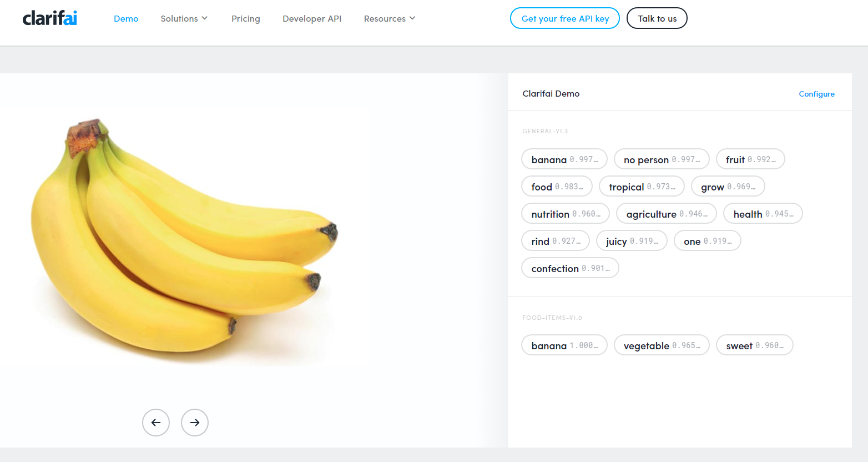
Task: Click the Clarifai logo
Action: click(50, 18)
